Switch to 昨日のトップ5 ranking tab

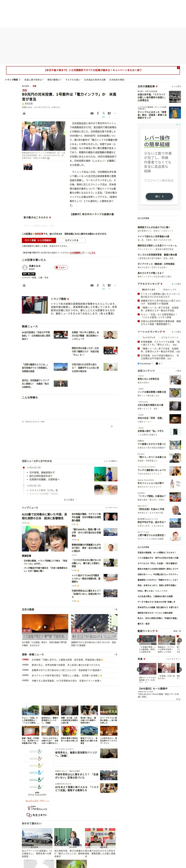pos(169,289)
